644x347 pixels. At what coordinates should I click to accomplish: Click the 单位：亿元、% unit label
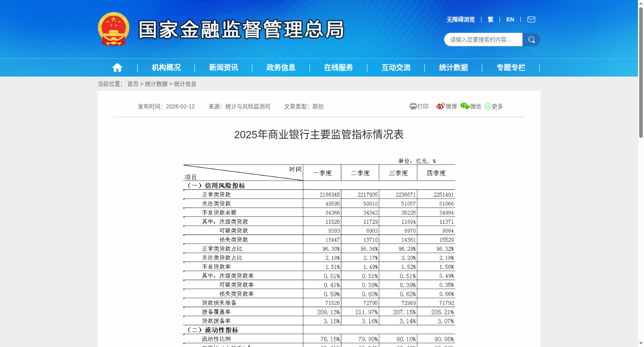pyautogui.click(x=417, y=161)
